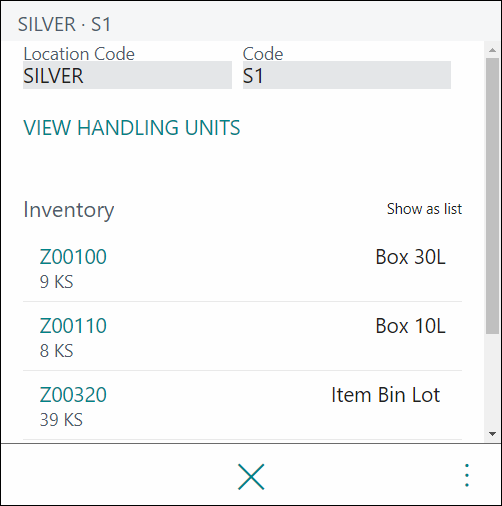Click the SILVER · S1 page title
This screenshot has width=502, height=506.
point(64,24)
